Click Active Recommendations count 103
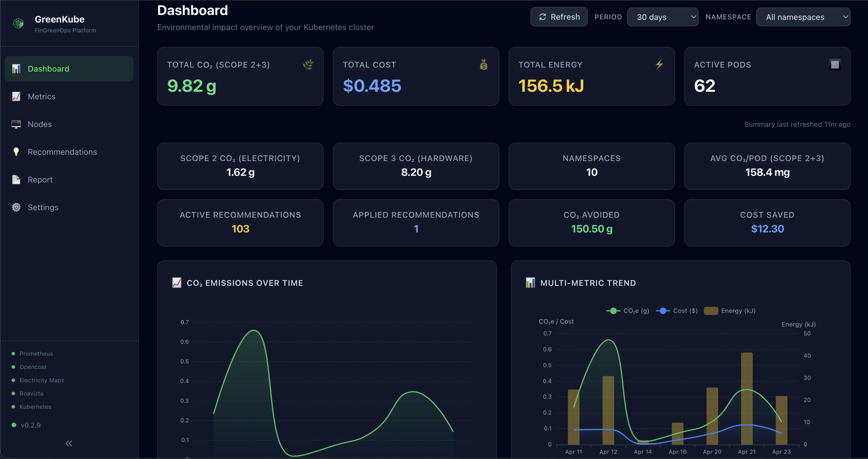Viewport: 868px width, 459px height. [x=240, y=229]
